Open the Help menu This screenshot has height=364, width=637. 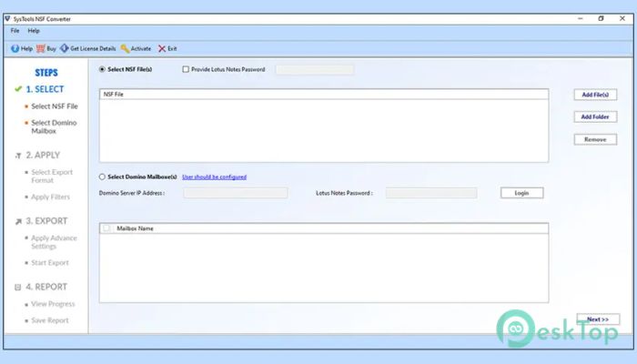(34, 31)
